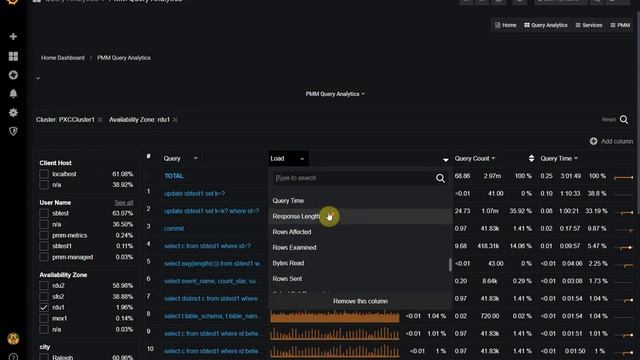This screenshot has width=640, height=360.
Task: Uncheck the rdu1 Availability Zone checkbox
Action: click(44, 307)
